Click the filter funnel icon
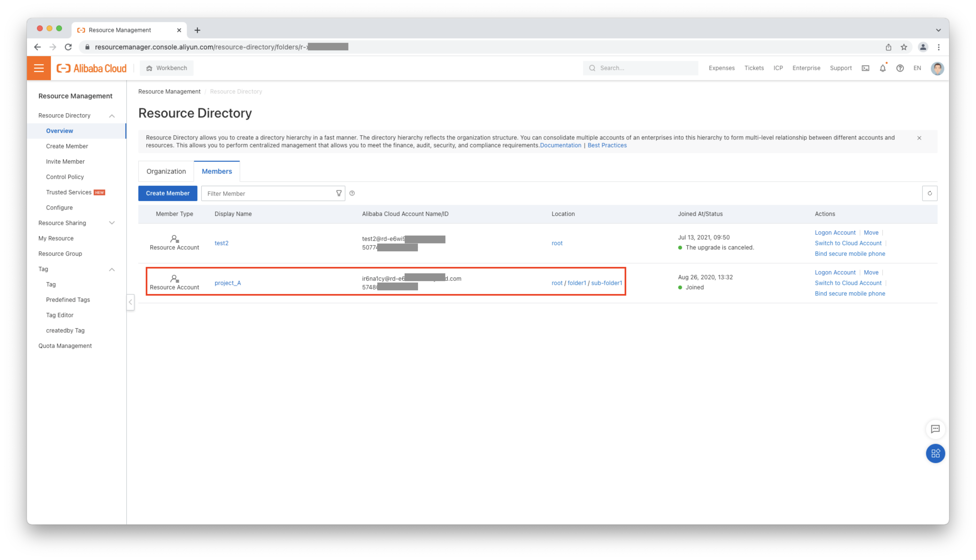This screenshot has height=560, width=976. click(x=339, y=193)
